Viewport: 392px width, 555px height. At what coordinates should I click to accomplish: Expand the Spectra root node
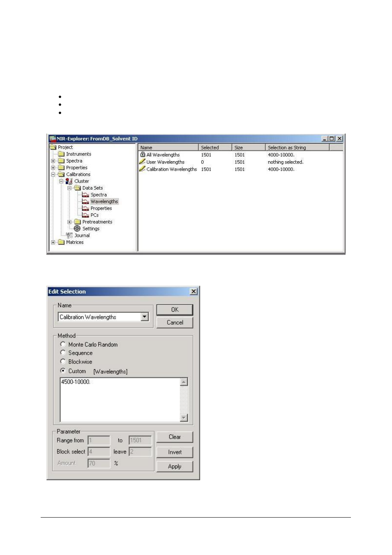coord(53,161)
